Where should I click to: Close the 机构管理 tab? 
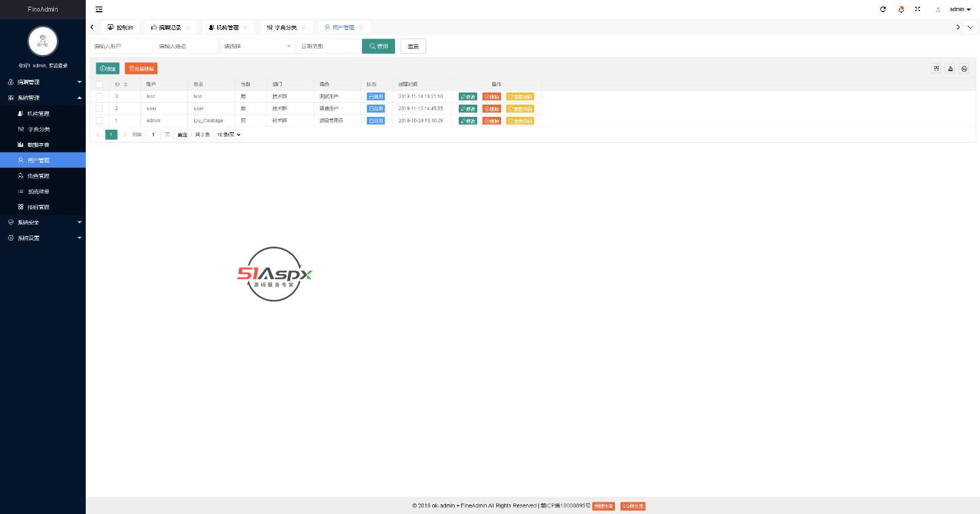click(246, 28)
